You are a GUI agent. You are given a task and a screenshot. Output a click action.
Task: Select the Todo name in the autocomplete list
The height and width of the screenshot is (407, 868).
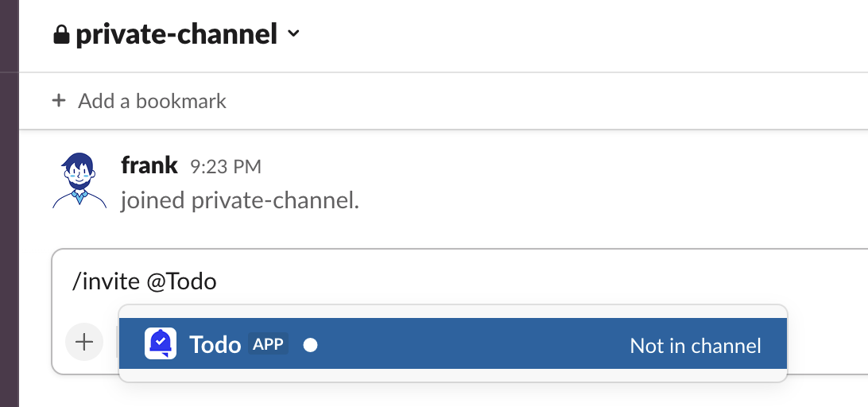pos(215,344)
